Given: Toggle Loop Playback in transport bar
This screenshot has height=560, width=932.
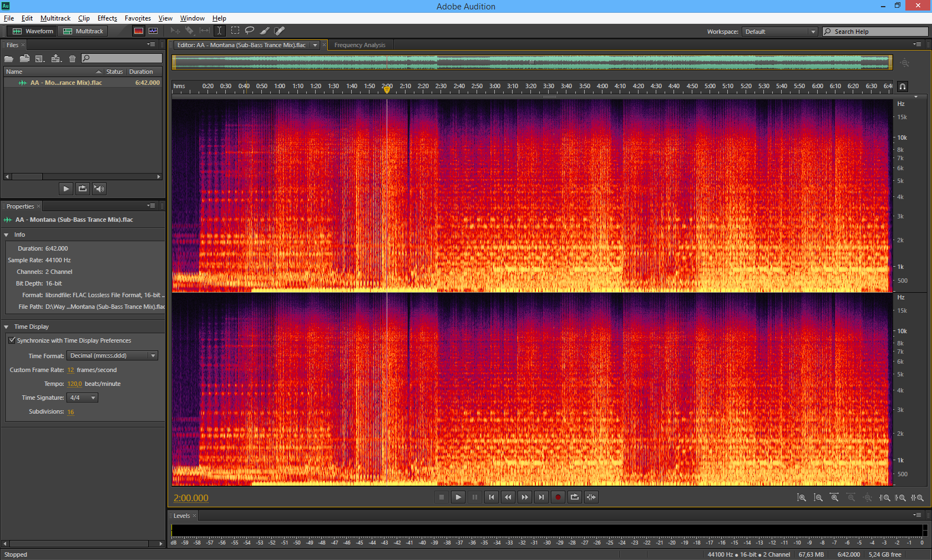Looking at the screenshot, I should 575,497.
